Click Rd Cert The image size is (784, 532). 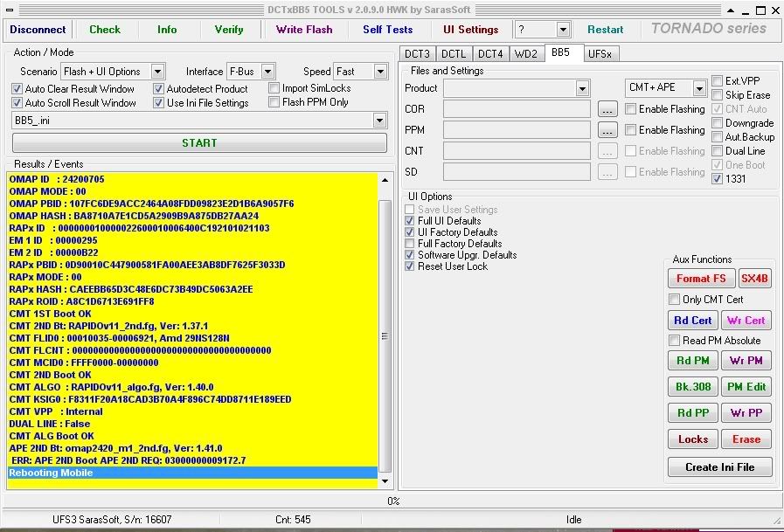click(x=693, y=321)
